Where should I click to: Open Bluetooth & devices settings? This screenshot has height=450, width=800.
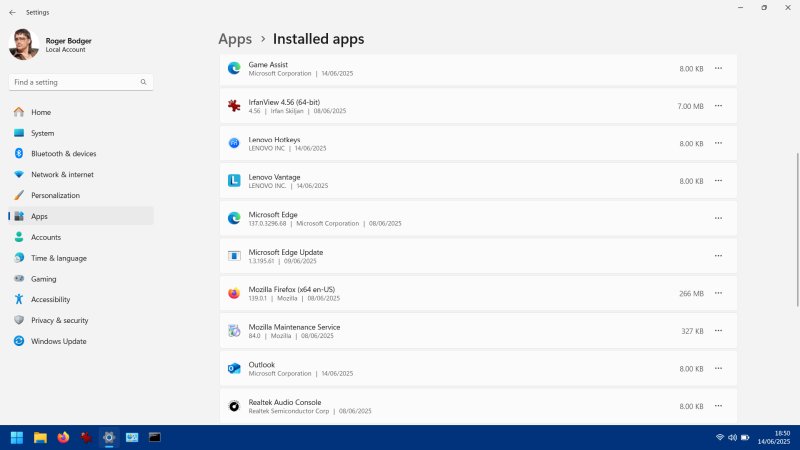pos(81,154)
